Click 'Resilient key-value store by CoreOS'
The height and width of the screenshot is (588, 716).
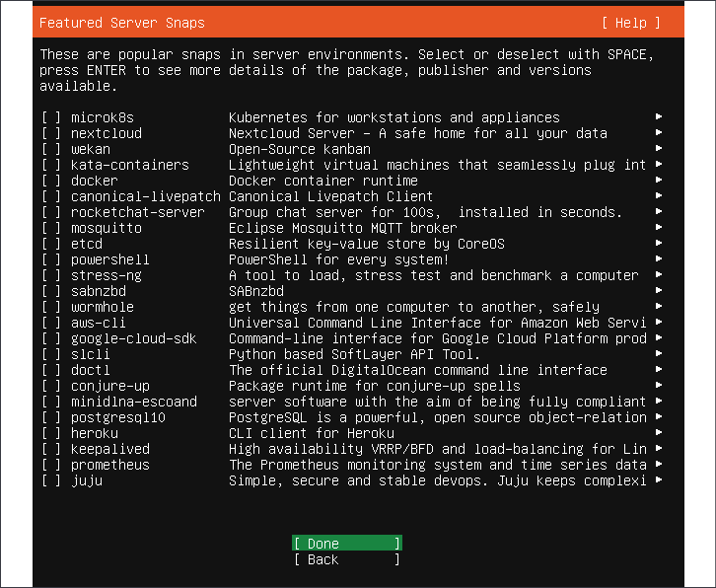(367, 244)
